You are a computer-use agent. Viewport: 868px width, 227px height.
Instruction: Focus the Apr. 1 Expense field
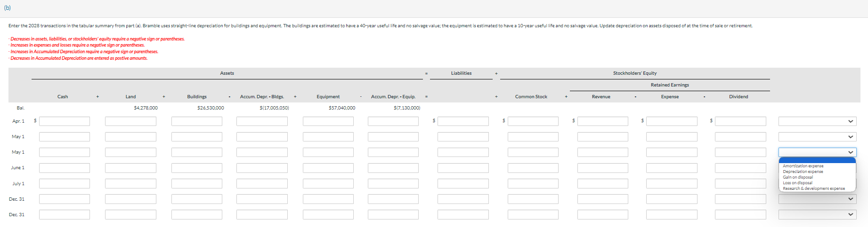click(x=672, y=121)
